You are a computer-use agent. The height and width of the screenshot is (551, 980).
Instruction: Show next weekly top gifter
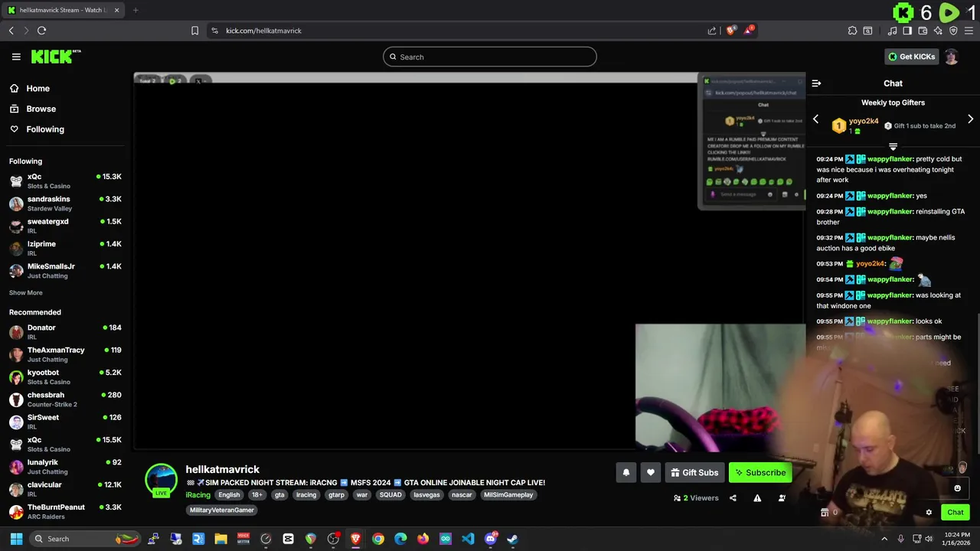point(970,119)
